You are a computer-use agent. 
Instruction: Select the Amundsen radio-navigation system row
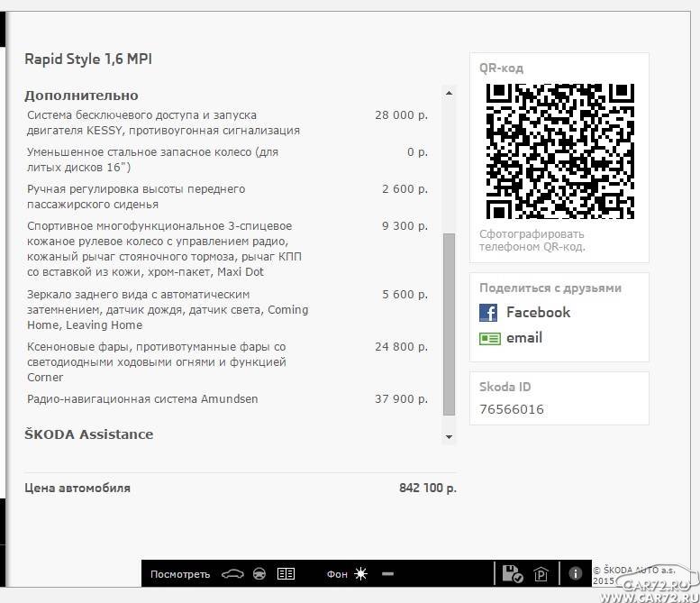(227, 399)
